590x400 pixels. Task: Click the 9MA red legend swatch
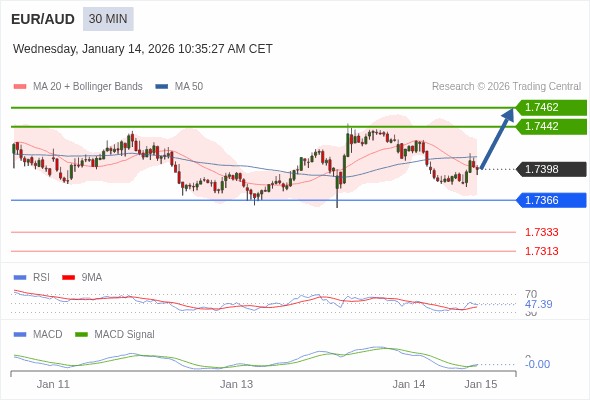[68, 278]
